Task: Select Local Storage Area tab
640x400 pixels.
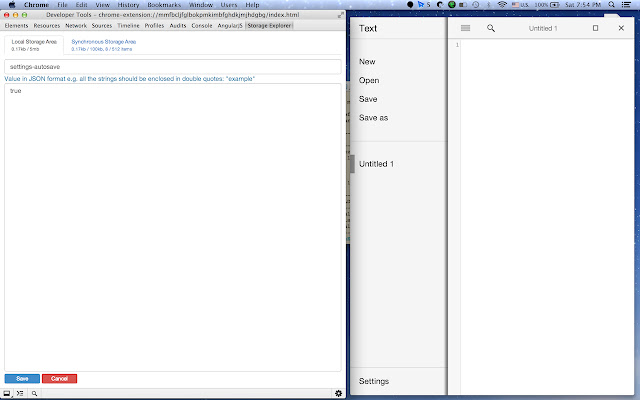Action: pos(34,45)
